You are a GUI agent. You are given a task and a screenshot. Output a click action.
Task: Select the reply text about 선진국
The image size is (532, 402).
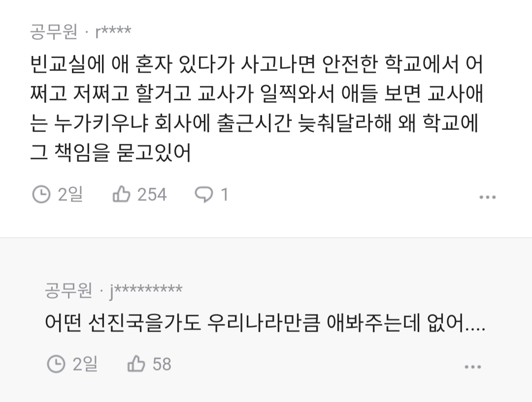coord(265,323)
